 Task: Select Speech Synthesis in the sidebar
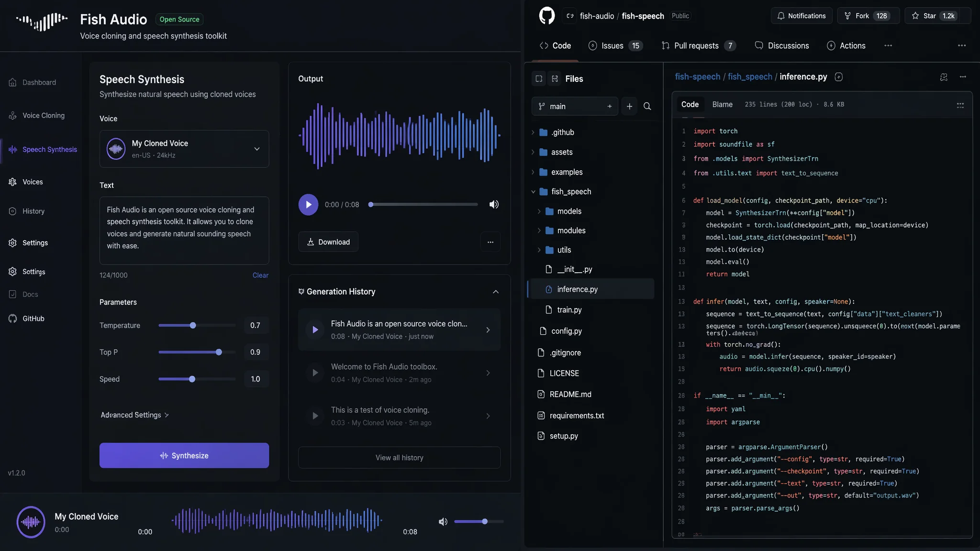coord(43,149)
